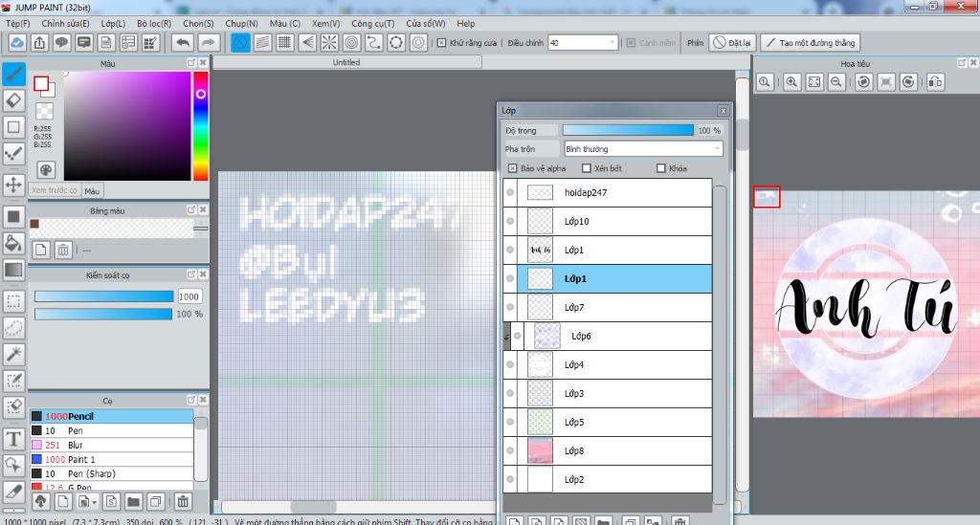Toggle visibility of Lớp8 layer
Viewport: 980px width, 525px height.
click(x=510, y=450)
